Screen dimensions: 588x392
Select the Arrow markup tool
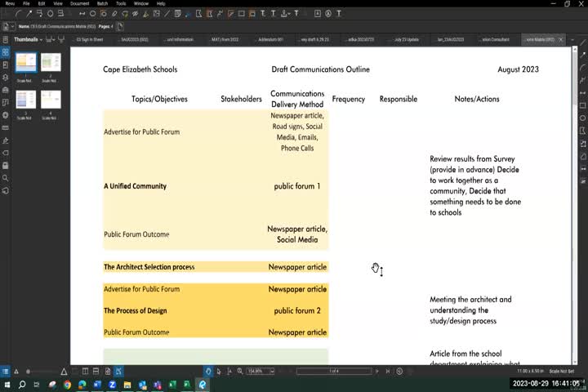29,14
